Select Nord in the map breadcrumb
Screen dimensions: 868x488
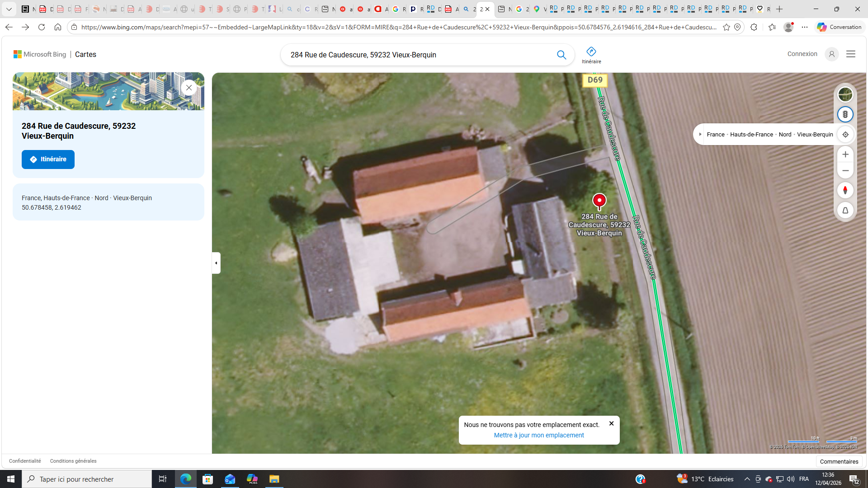[785, 135]
